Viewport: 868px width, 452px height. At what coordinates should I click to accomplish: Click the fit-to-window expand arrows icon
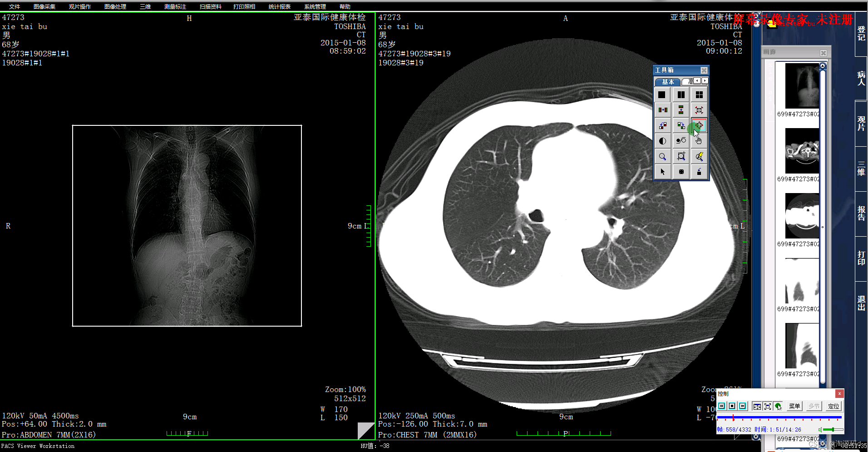point(699,110)
